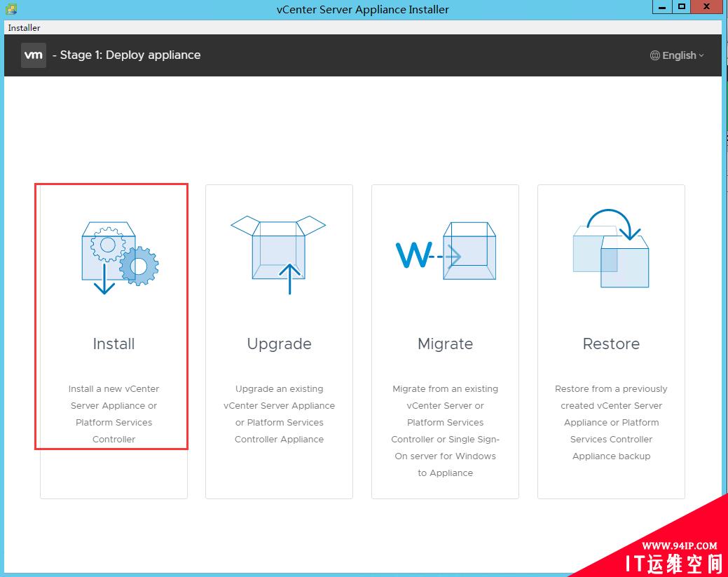Select the Install heading
The width and height of the screenshot is (728, 577).
(x=114, y=344)
